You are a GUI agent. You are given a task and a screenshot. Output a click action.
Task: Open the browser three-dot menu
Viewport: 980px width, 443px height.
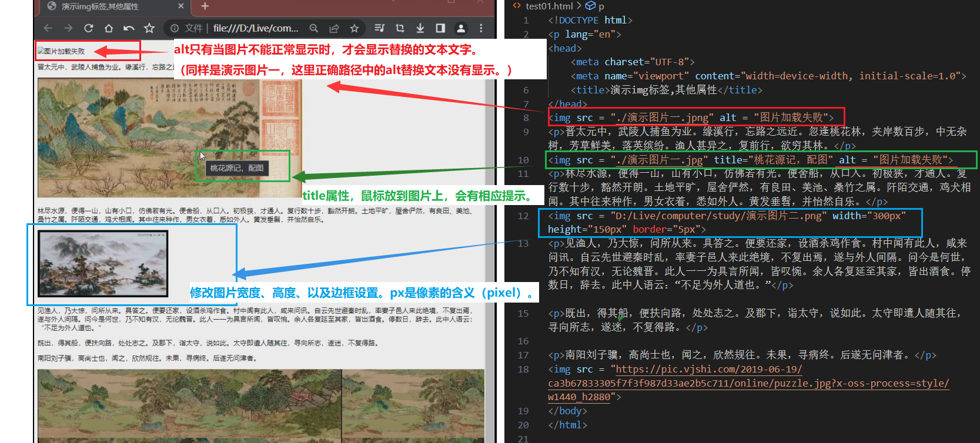click(x=481, y=28)
